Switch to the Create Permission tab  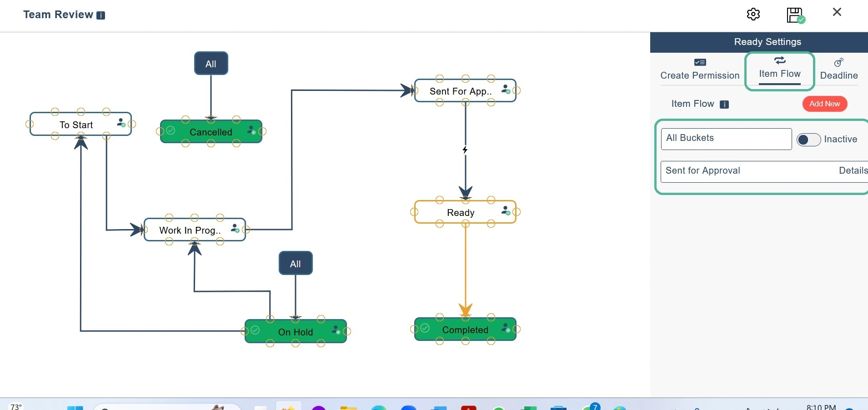(700, 70)
